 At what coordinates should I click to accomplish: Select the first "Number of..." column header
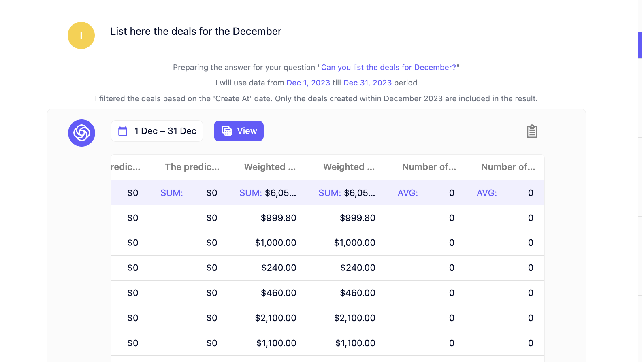tap(429, 167)
